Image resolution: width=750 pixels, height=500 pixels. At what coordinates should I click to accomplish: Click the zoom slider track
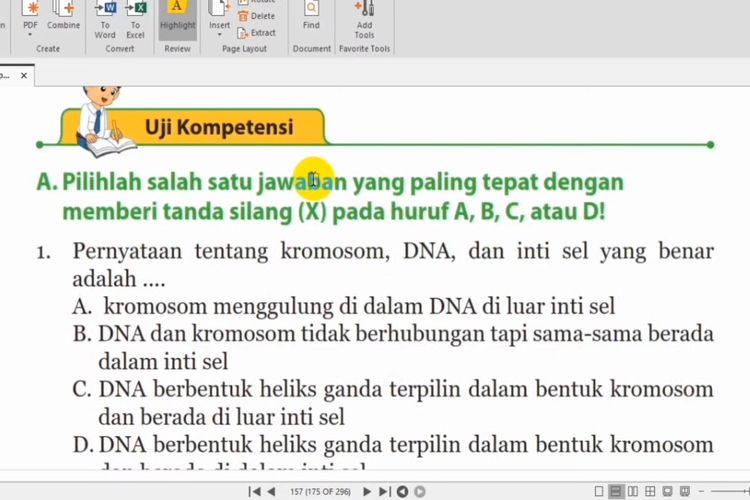click(x=730, y=491)
